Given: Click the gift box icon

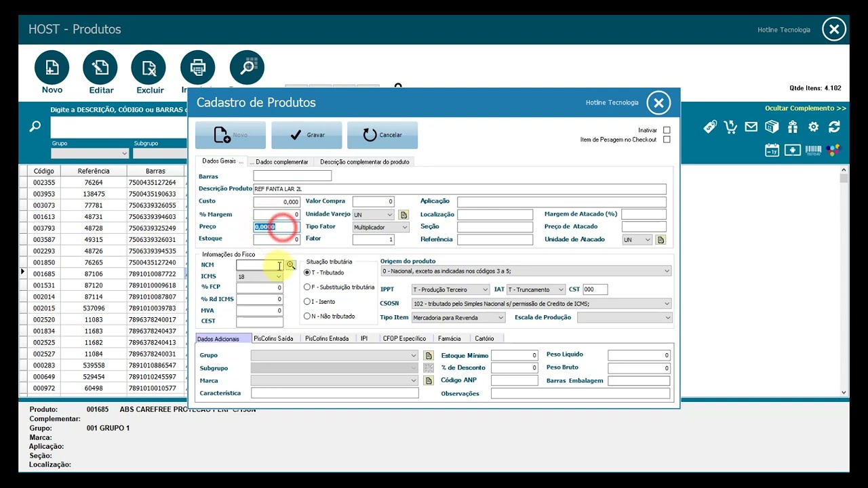Looking at the screenshot, I should click(793, 127).
